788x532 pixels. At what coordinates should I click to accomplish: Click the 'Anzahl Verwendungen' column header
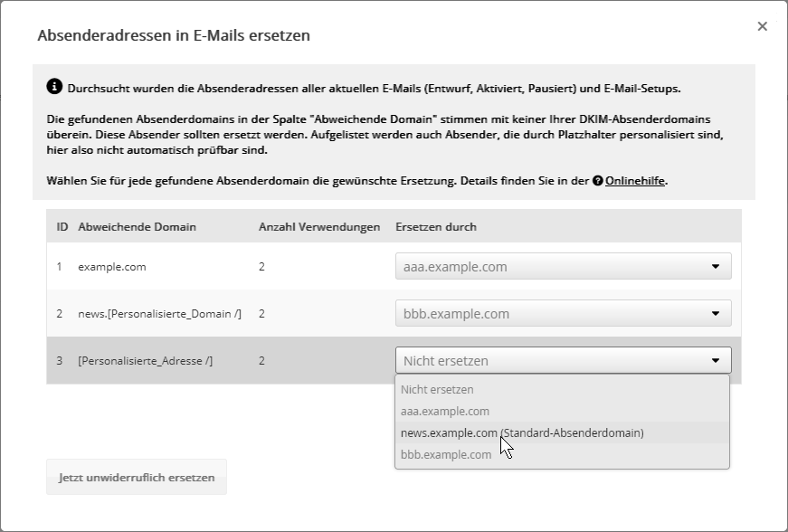318,226
